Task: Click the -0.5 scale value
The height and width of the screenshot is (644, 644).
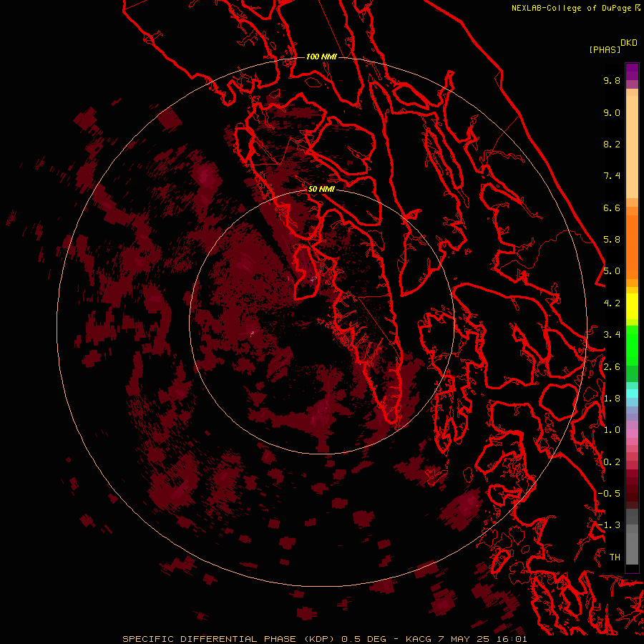Action: tap(609, 494)
